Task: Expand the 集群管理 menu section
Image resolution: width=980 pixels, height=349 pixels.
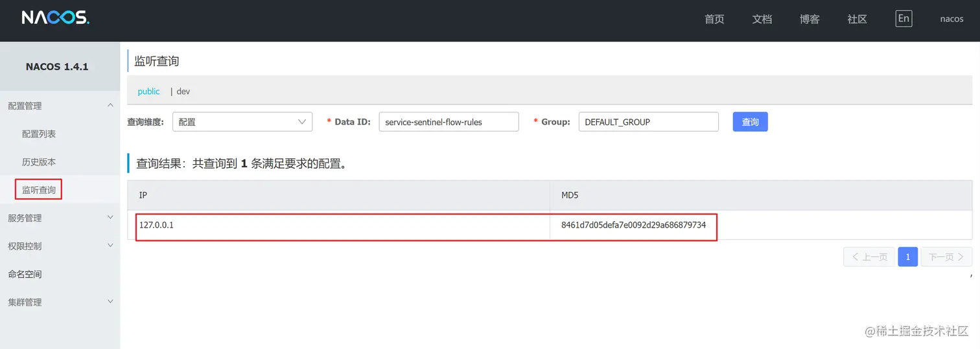Action: 60,302
